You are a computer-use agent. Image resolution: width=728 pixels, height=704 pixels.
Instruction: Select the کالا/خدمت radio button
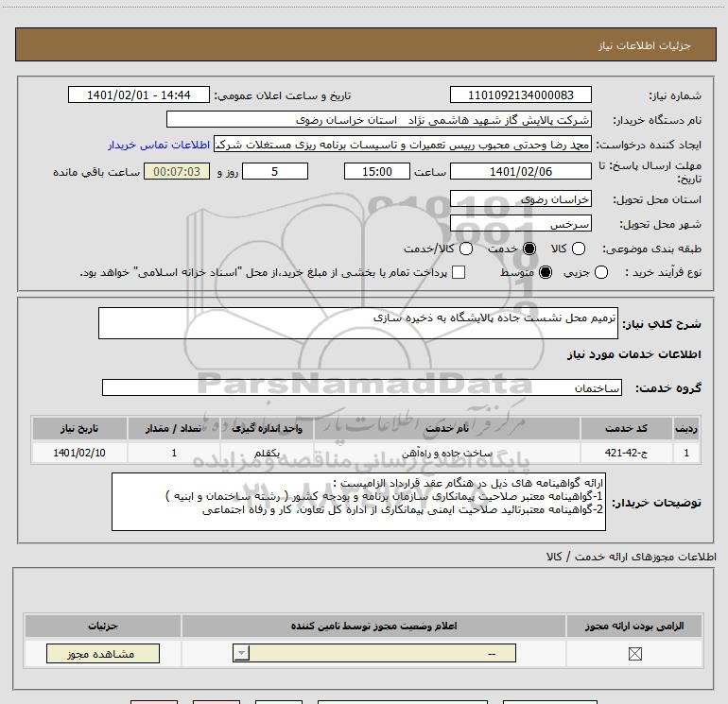coord(466,249)
